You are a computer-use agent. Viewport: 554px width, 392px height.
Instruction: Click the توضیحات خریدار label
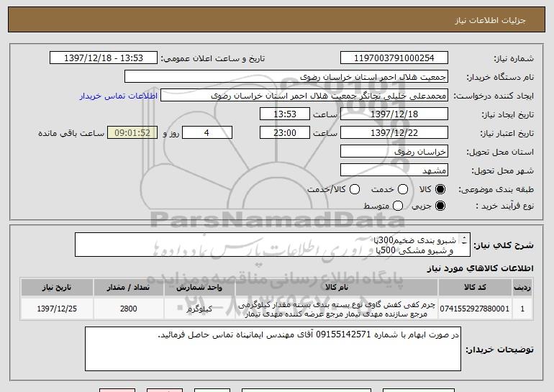pos(499,350)
